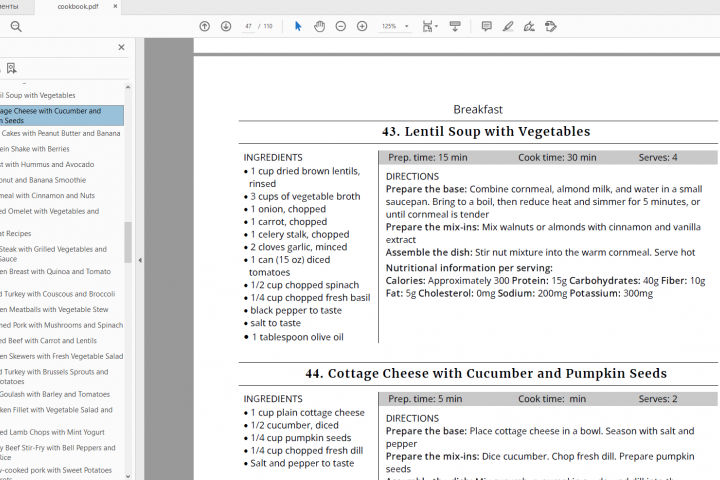This screenshot has width=720, height=480.
Task: Activate the hand pan tool
Action: pos(319,26)
